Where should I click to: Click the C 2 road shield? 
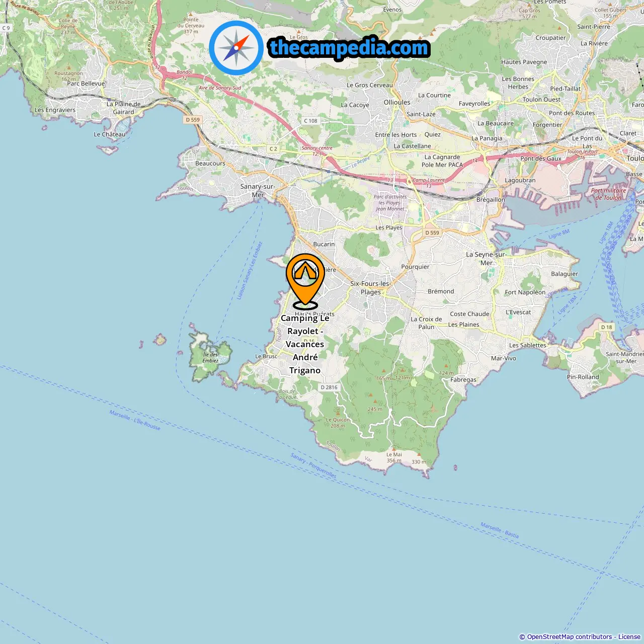273,149
